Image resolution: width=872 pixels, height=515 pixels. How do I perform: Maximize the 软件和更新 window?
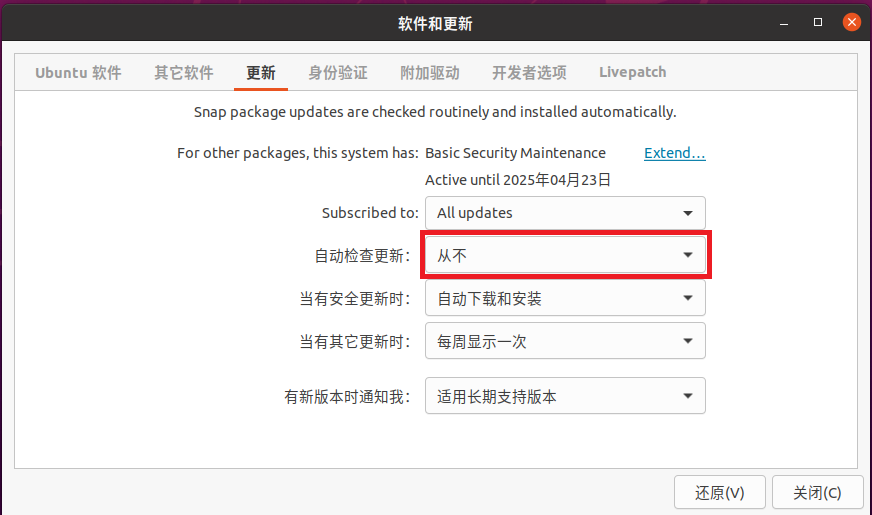(818, 22)
